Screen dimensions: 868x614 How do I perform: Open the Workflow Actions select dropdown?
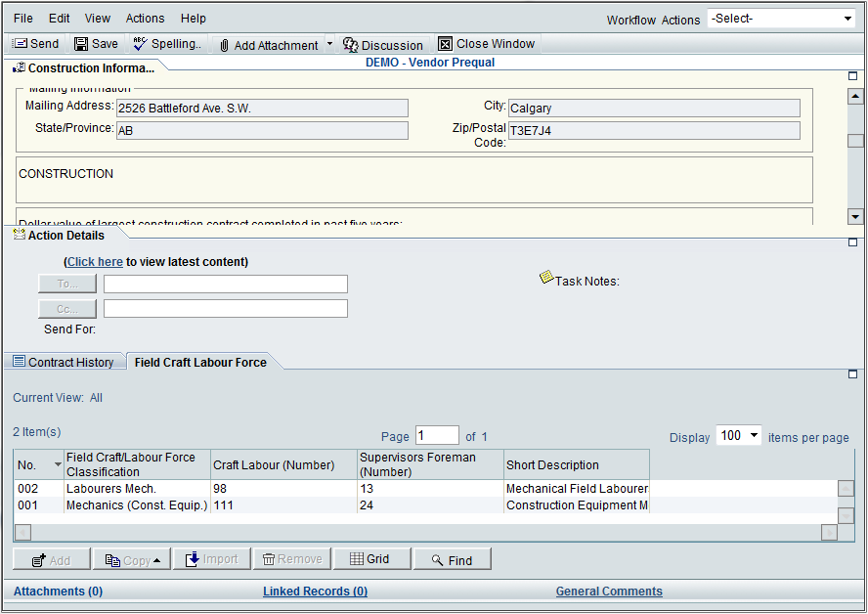781,19
